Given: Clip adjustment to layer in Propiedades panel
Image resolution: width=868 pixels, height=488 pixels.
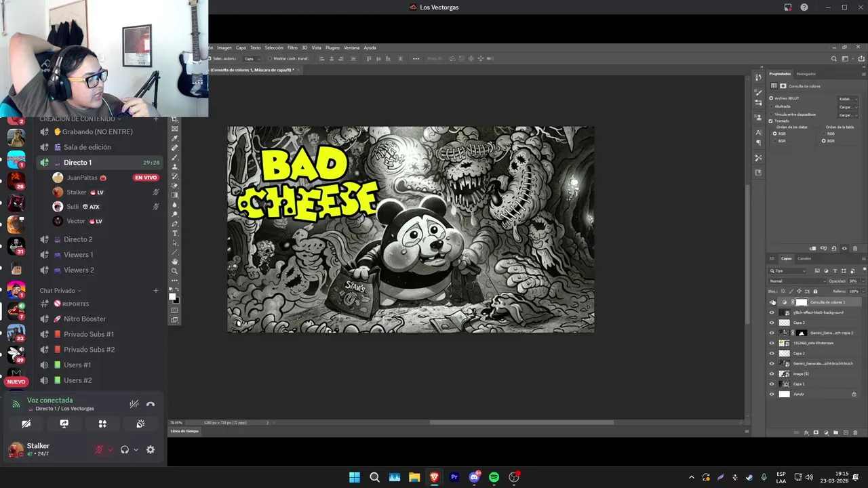Looking at the screenshot, I should [813, 248].
